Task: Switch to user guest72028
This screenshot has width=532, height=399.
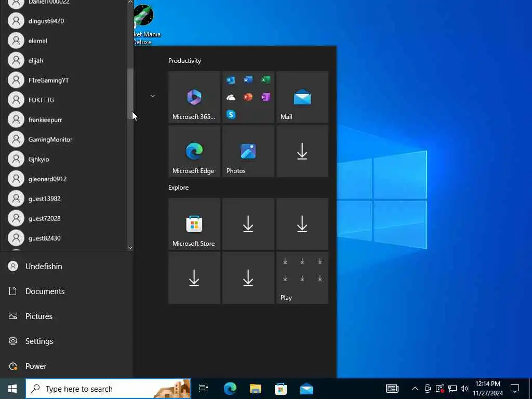Action: coord(64,218)
